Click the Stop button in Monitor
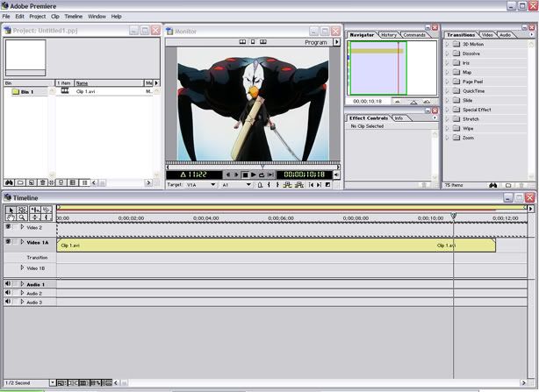This screenshot has width=539, height=392. (x=245, y=175)
